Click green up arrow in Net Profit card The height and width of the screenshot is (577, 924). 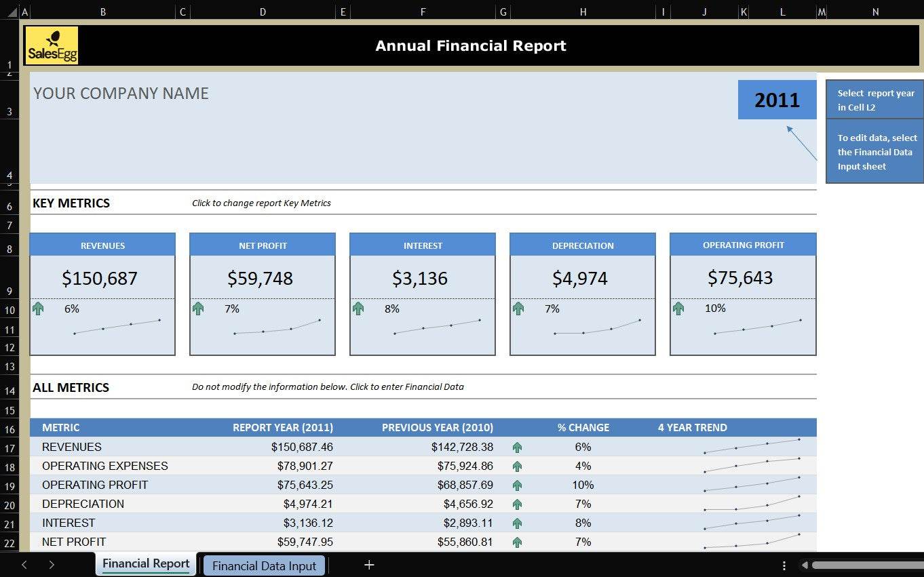coord(198,309)
